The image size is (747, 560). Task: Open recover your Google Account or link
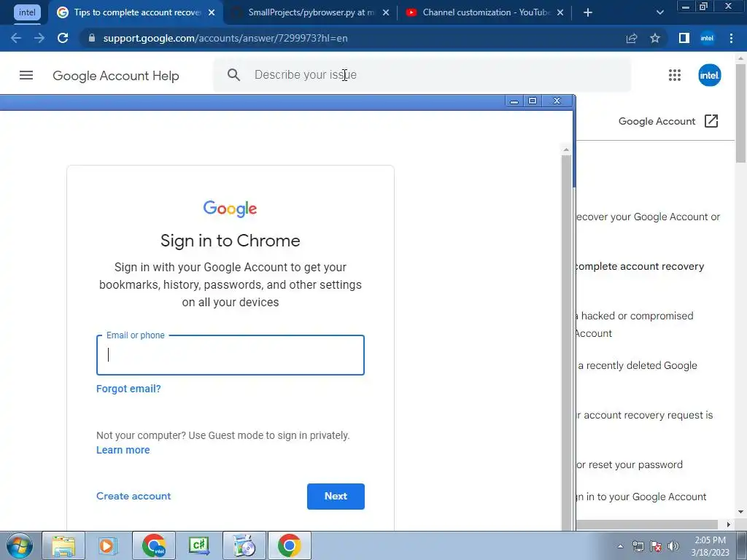pos(649,217)
